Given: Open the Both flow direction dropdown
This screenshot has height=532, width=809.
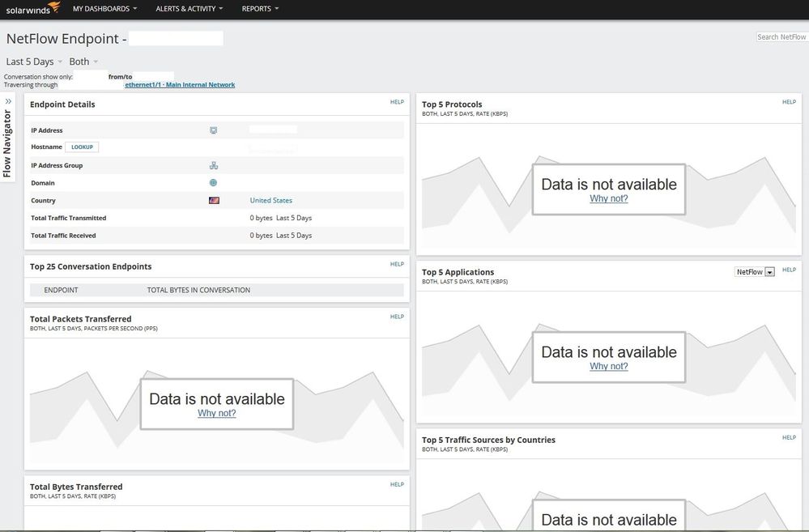Looking at the screenshot, I should (x=83, y=62).
